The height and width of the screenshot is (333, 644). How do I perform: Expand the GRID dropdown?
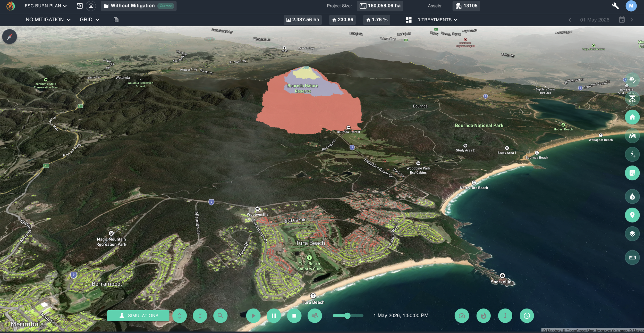tap(89, 20)
